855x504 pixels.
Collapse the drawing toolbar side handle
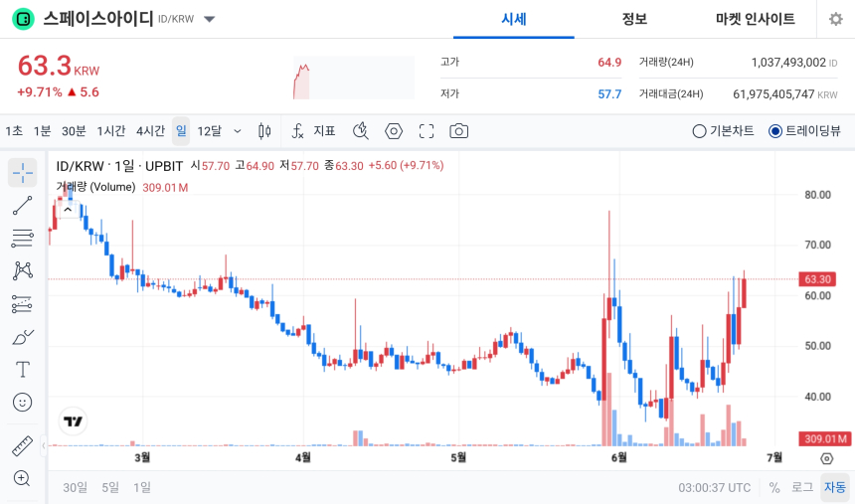click(x=44, y=445)
